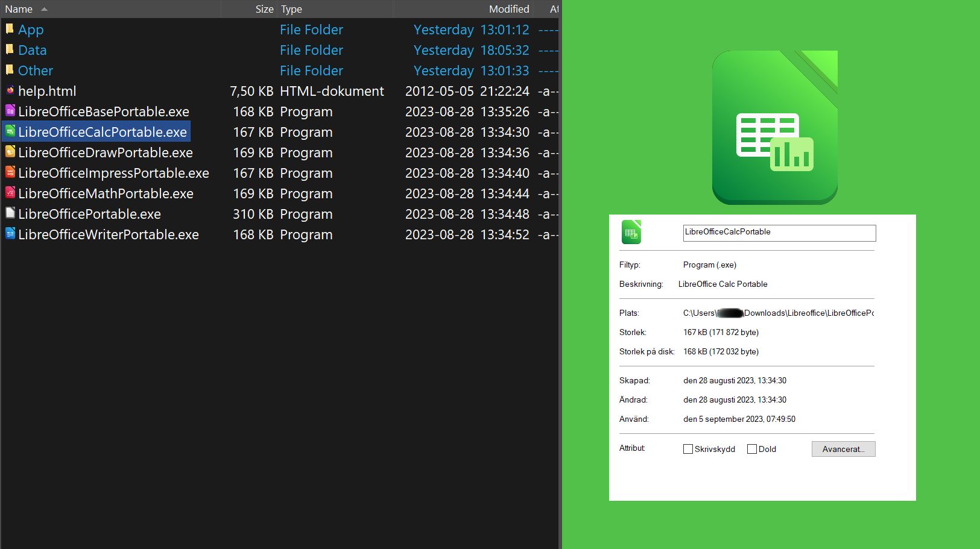The height and width of the screenshot is (549, 980).
Task: Select LibreOfficePortable.exe file name
Action: 89,214
